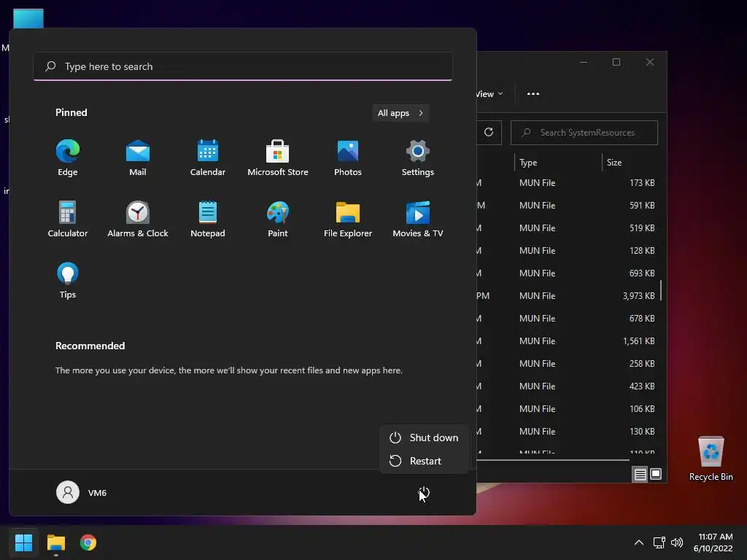
Task: Click the Start menu search box
Action: [x=243, y=66]
